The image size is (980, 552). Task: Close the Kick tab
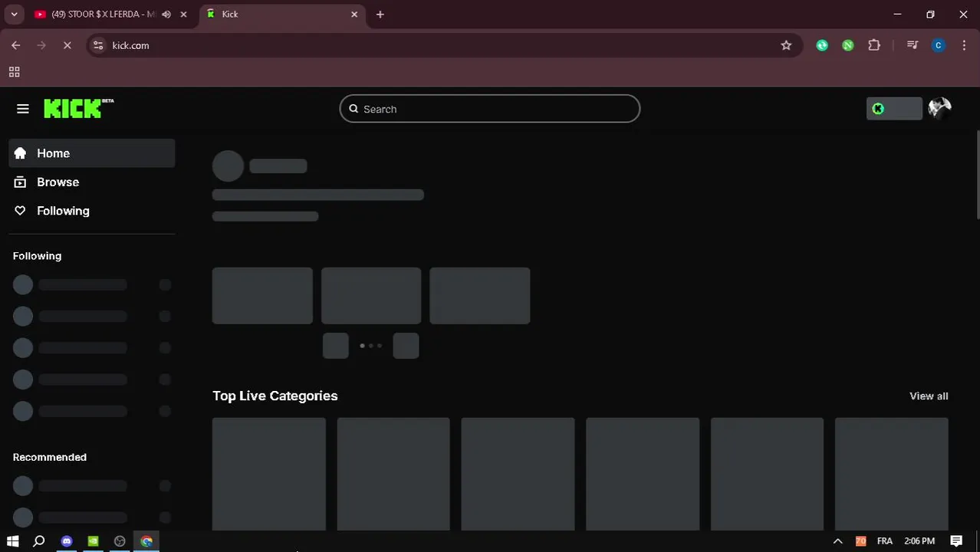[354, 15]
